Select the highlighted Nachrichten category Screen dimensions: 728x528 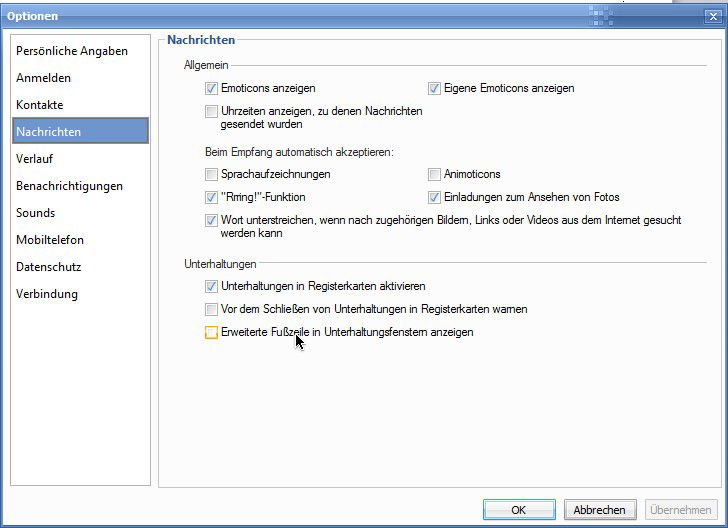pyautogui.click(x=80, y=131)
